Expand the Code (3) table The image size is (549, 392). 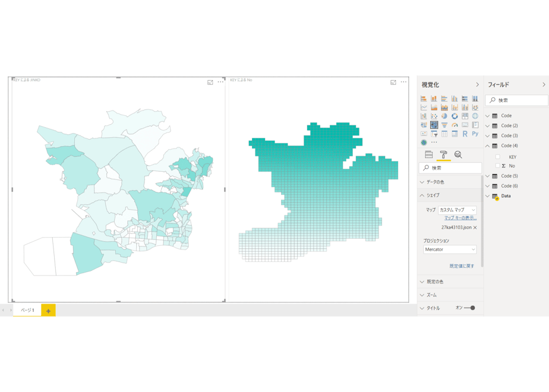[x=487, y=136]
